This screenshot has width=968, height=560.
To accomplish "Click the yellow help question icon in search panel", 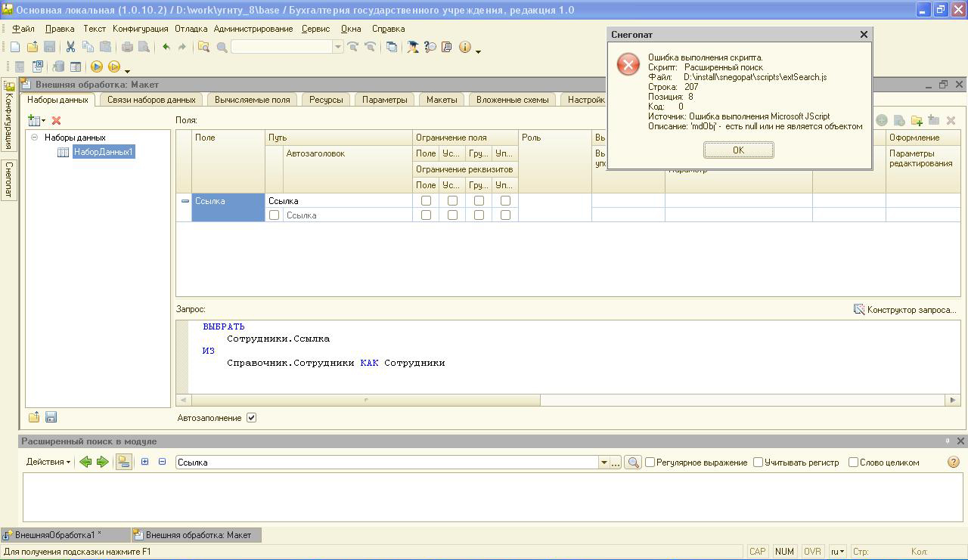I will [x=953, y=462].
